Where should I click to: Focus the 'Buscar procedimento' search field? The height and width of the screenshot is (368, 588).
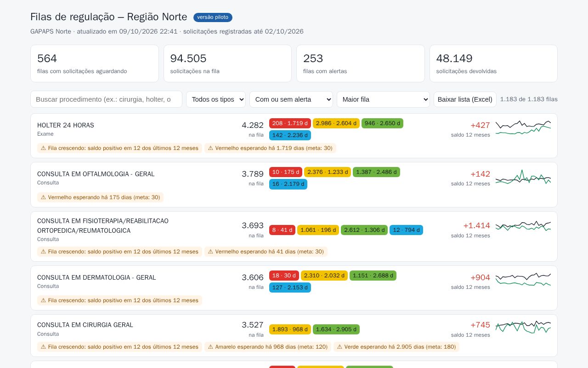[106, 99]
